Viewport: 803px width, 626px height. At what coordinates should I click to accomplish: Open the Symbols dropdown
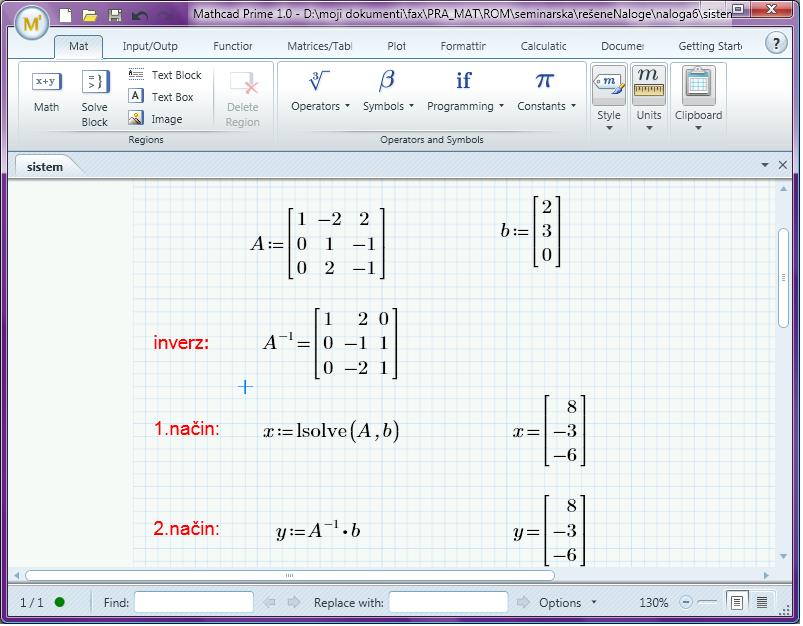(387, 91)
